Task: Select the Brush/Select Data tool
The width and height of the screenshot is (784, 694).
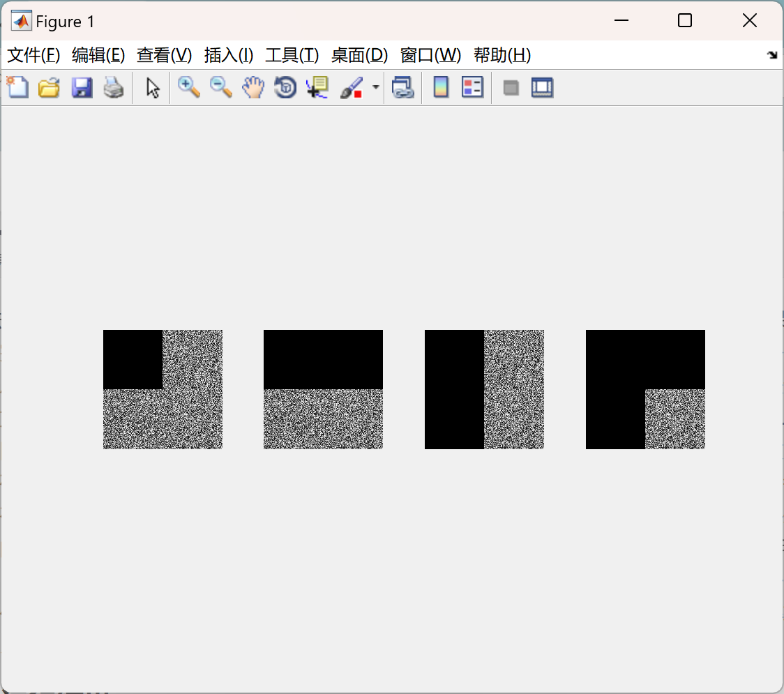Action: (352, 87)
